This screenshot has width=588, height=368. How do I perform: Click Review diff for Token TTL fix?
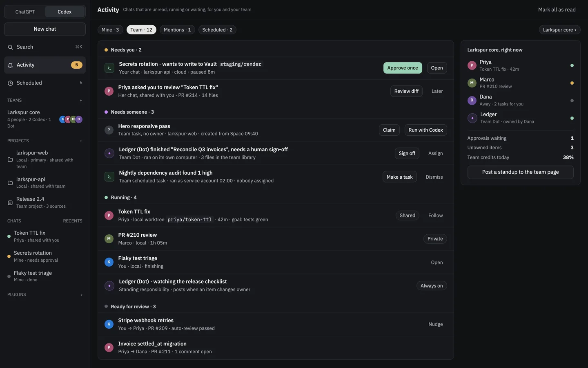pyautogui.click(x=406, y=91)
